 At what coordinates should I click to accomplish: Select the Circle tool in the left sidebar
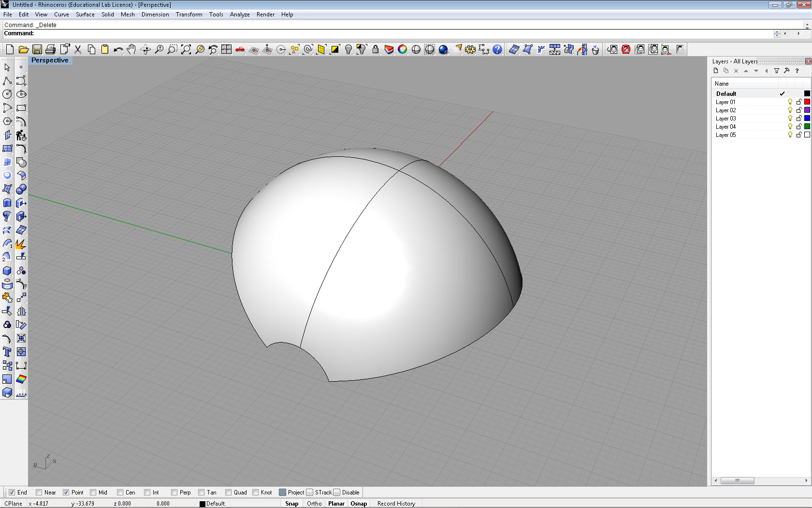tap(7, 94)
